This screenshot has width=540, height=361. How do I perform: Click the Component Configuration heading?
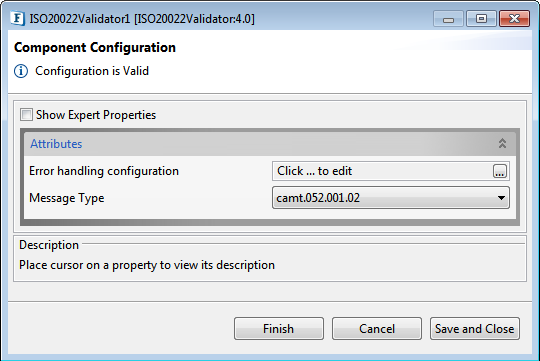coord(95,48)
